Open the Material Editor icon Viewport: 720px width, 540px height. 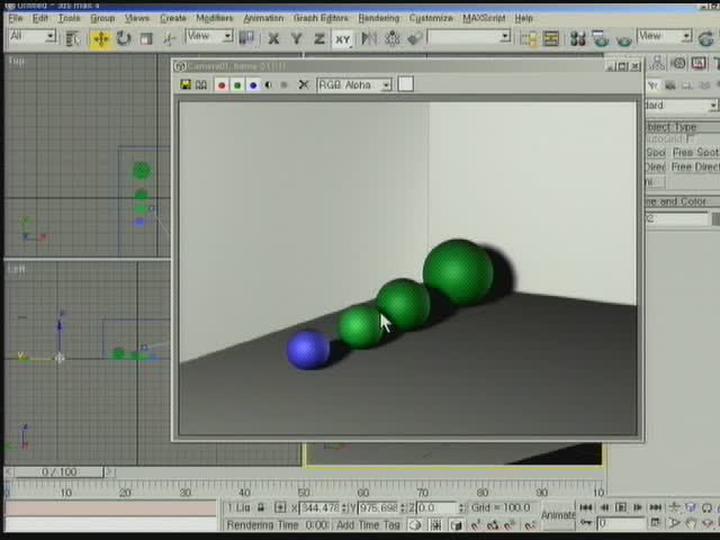[578, 39]
